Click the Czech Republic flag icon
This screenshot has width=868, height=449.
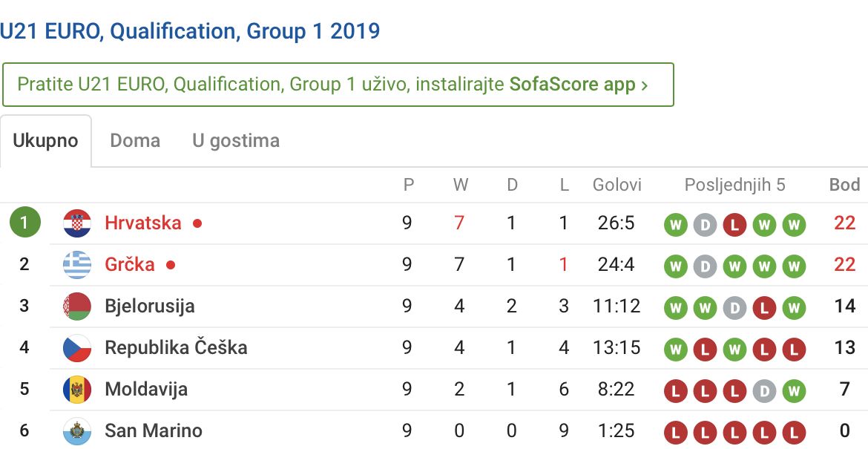pos(76,348)
